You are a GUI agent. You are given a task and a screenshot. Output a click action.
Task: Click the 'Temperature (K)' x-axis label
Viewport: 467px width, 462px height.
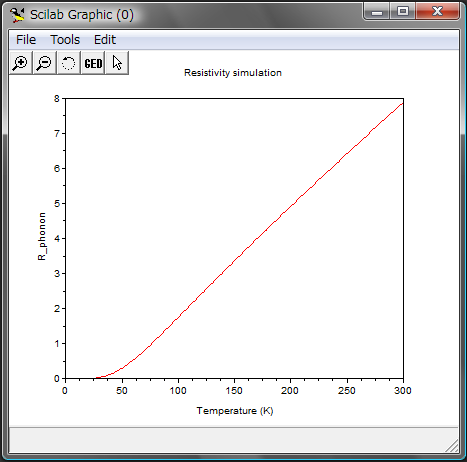point(235,411)
